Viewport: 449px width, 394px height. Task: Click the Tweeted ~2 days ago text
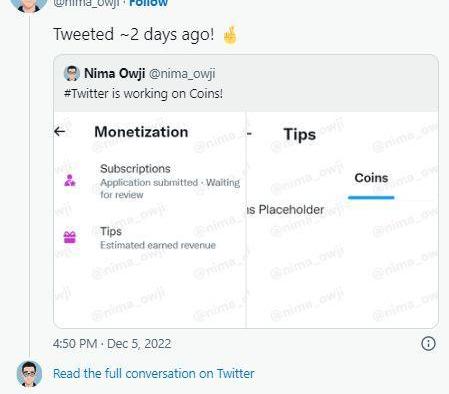click(x=134, y=34)
